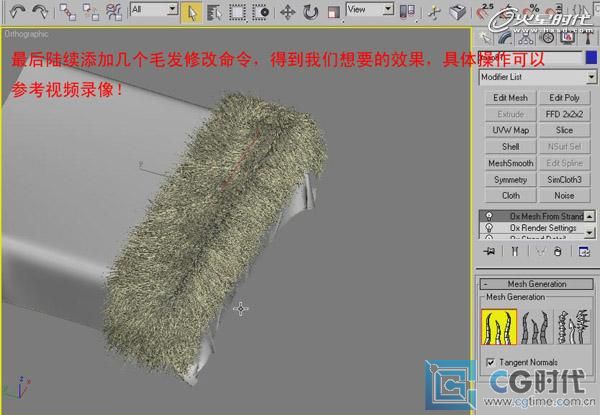600x415 pixels.
Task: Click the Slice modifier button
Action: click(x=564, y=130)
